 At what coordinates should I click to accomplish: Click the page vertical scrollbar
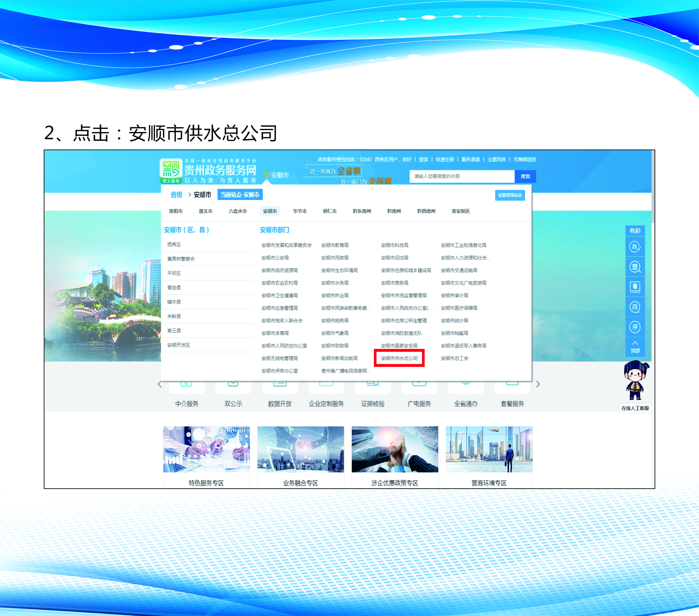[x=653, y=186]
